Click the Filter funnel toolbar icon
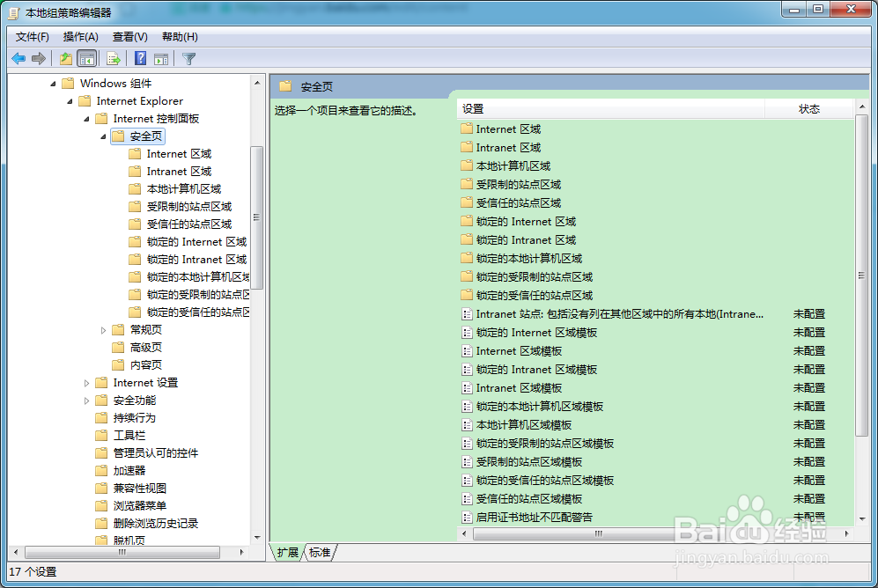878x588 pixels. 188,58
